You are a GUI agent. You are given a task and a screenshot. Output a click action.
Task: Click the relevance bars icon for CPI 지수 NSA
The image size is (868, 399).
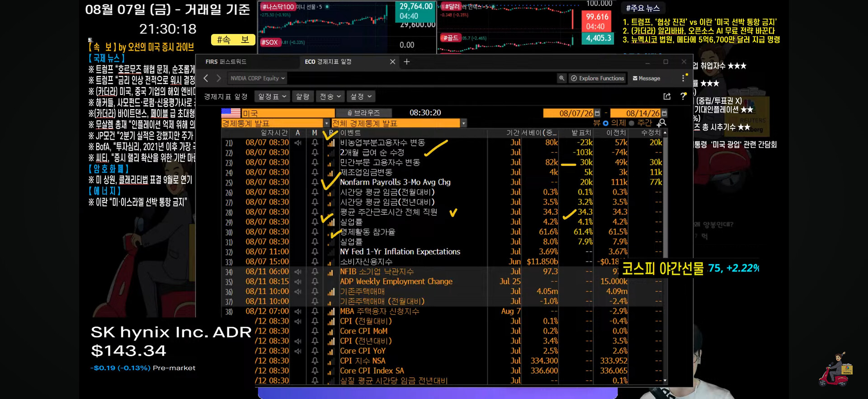pos(331,361)
